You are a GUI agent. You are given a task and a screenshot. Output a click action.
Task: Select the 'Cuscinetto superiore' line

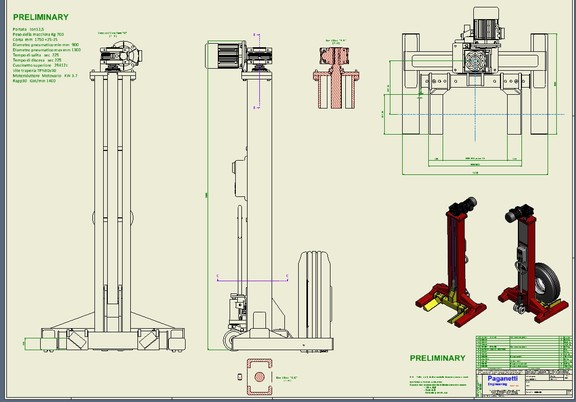40,65
